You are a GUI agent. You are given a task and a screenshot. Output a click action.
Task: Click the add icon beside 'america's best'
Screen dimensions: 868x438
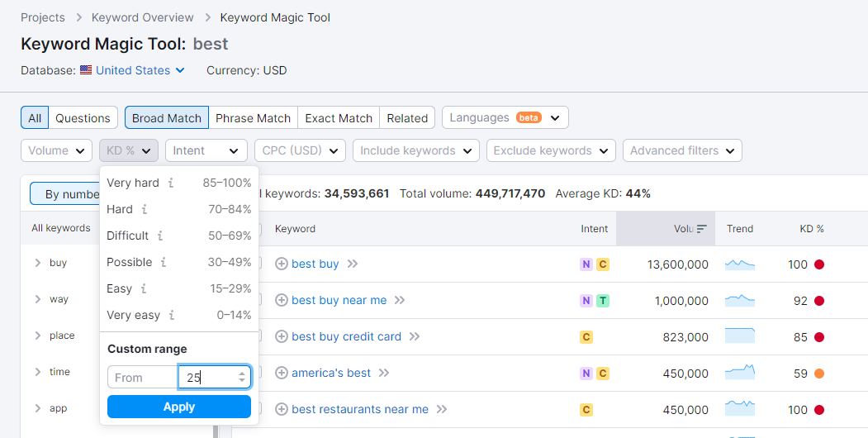(281, 374)
